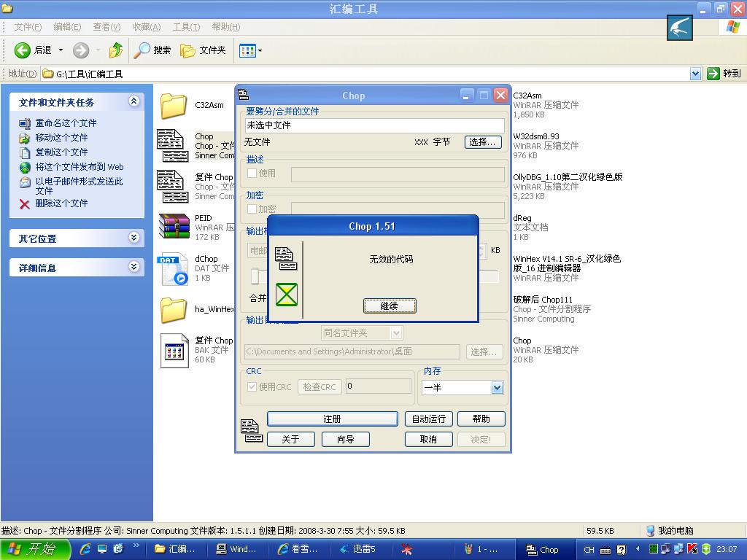Open the address bar dropdown arrow
The width and height of the screenshot is (747, 560).
pos(695,74)
